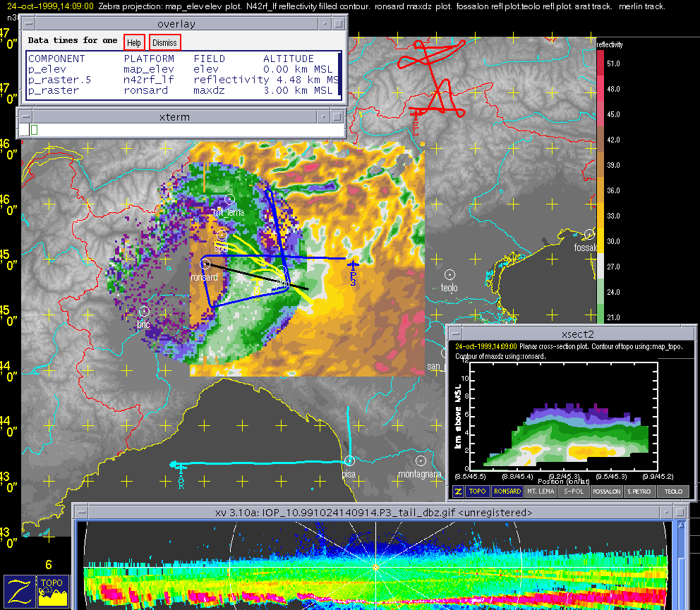Switch to S-POL radar source

tap(572, 492)
